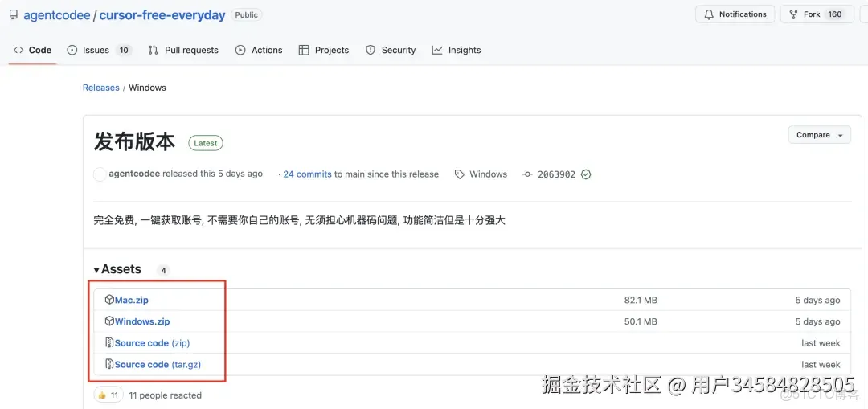Click the agentcodee avatar image
The width and height of the screenshot is (868, 409).
pos(100,174)
